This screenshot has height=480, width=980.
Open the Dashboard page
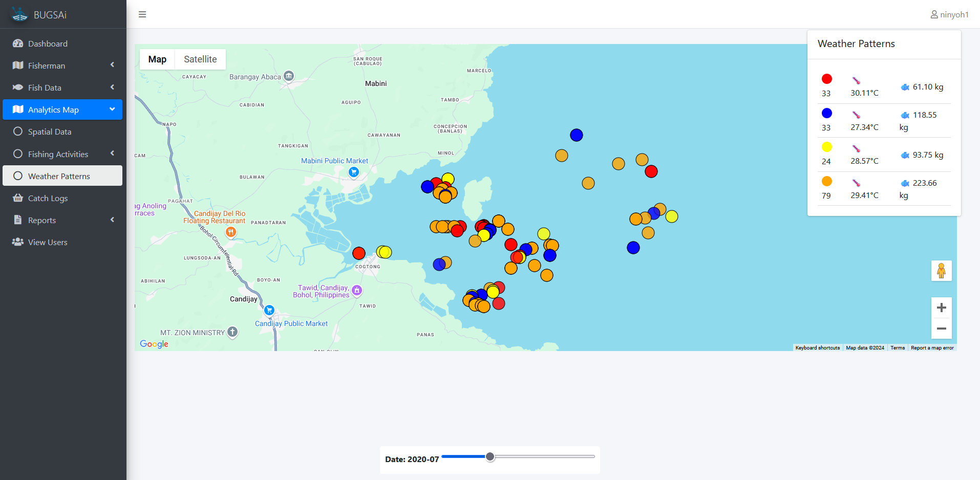coord(48,43)
